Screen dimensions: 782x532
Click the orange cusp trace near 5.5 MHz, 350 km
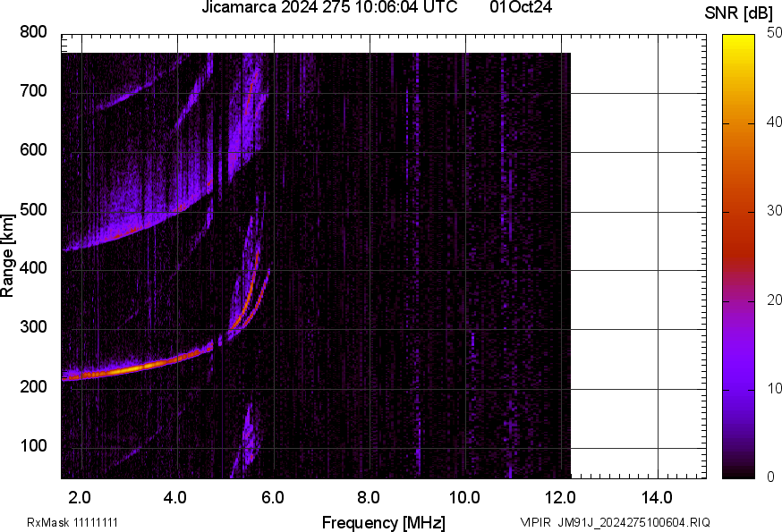coord(248,294)
